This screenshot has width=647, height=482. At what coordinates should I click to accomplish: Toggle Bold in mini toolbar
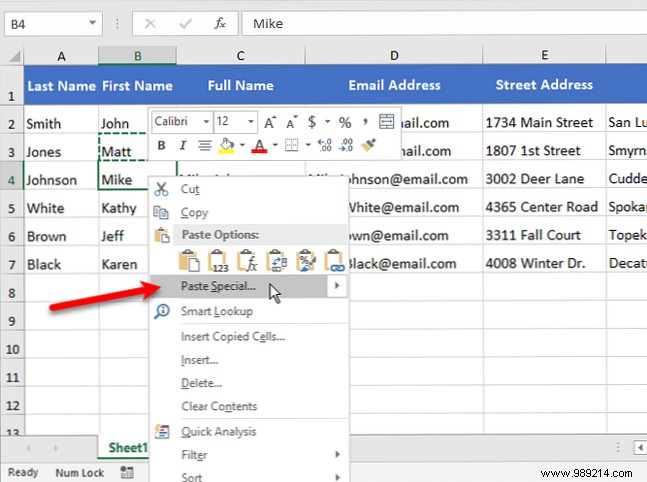pyautogui.click(x=161, y=145)
